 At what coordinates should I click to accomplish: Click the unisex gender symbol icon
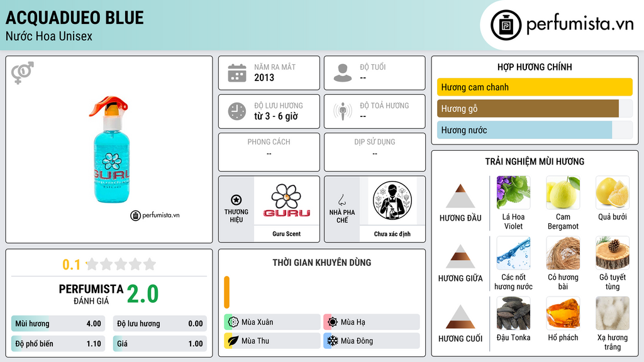pos(22,73)
